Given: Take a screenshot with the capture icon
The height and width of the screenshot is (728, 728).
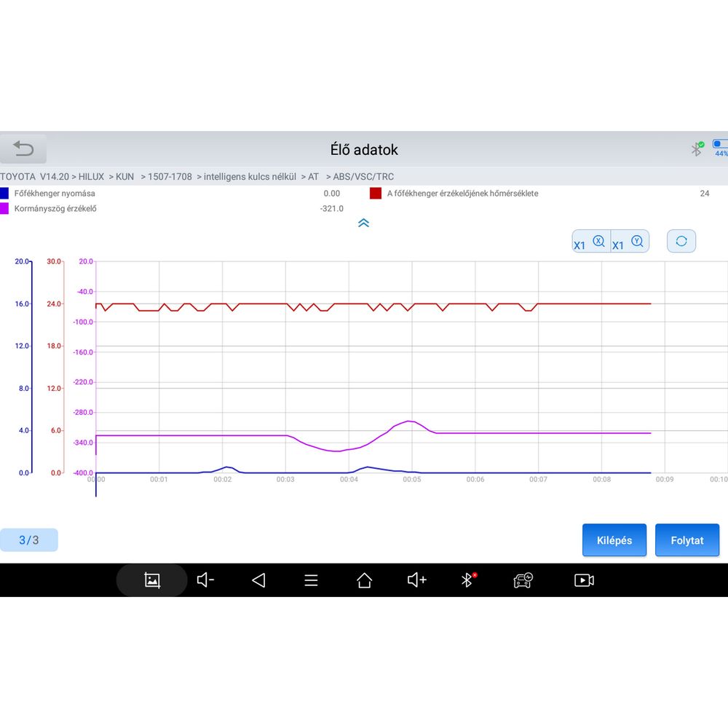Looking at the screenshot, I should click(x=152, y=580).
